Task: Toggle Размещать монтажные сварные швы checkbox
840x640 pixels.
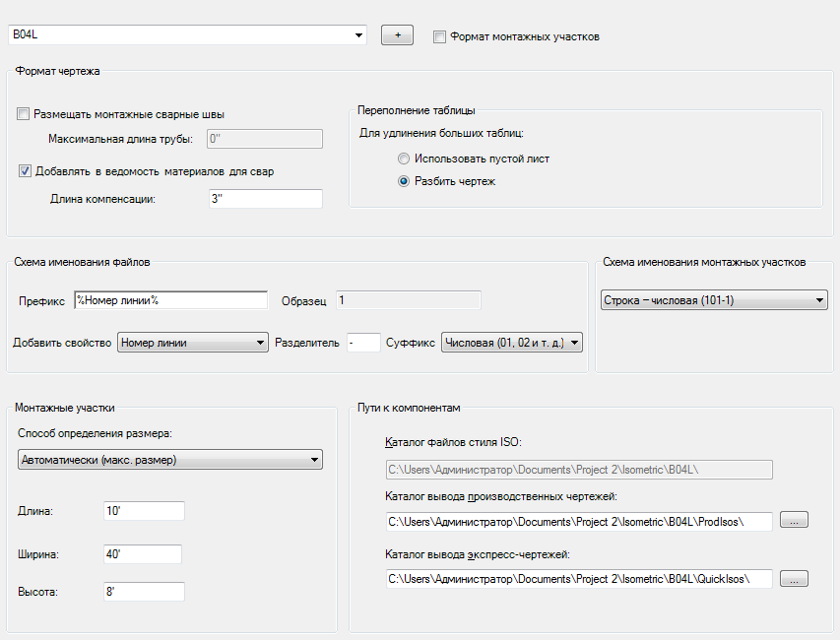Action: 24,114
